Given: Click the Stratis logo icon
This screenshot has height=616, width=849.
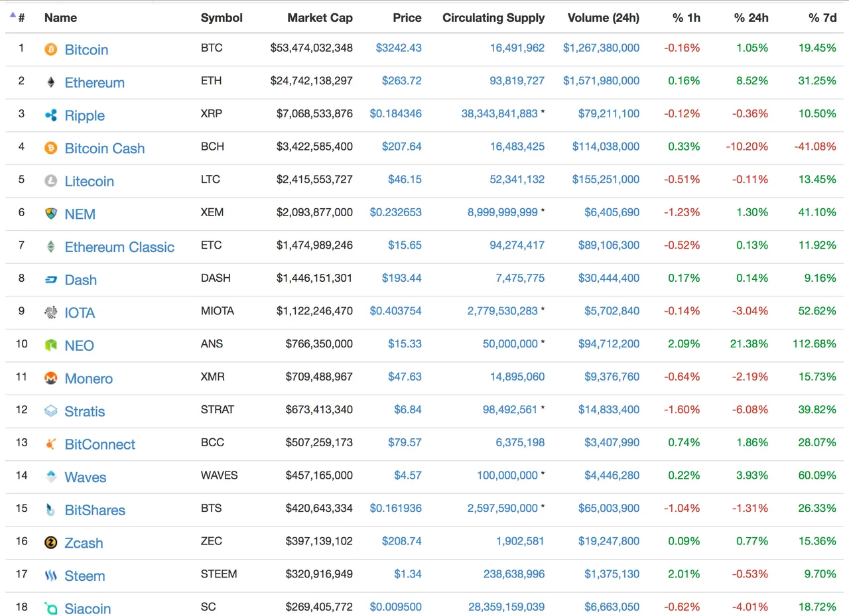Looking at the screenshot, I should (x=51, y=411).
